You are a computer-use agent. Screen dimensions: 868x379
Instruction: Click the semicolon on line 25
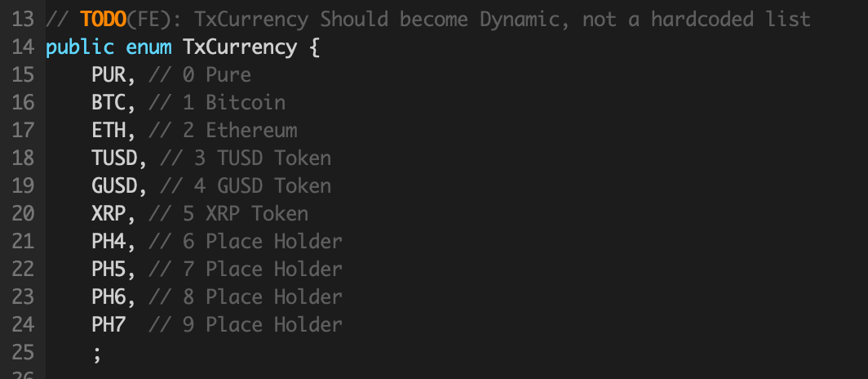click(97, 354)
